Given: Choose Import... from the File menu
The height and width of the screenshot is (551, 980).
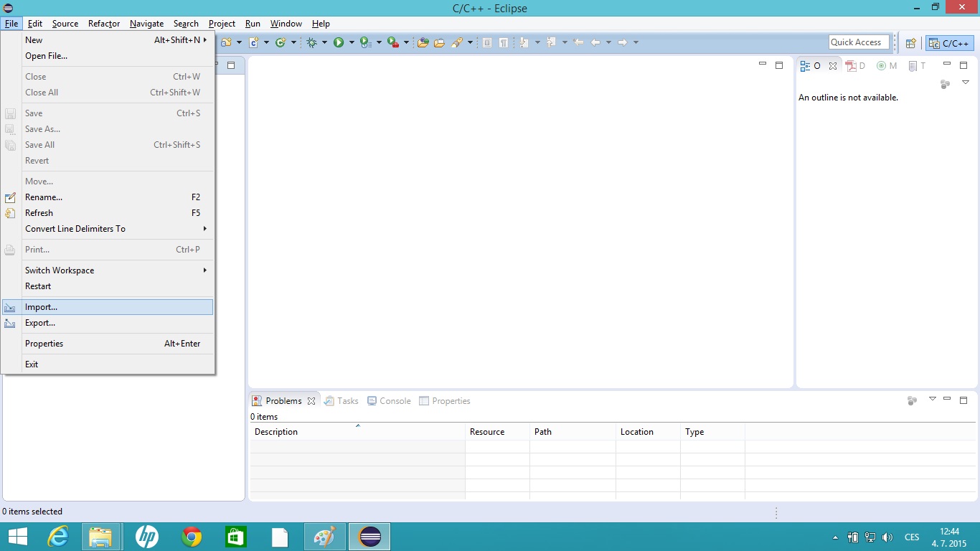Looking at the screenshot, I should click(41, 307).
